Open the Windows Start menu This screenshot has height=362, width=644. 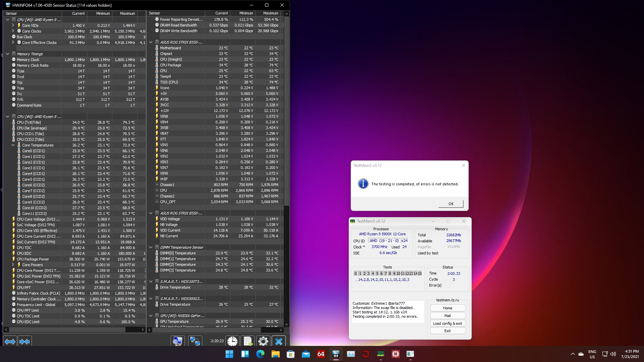[x=229, y=354]
